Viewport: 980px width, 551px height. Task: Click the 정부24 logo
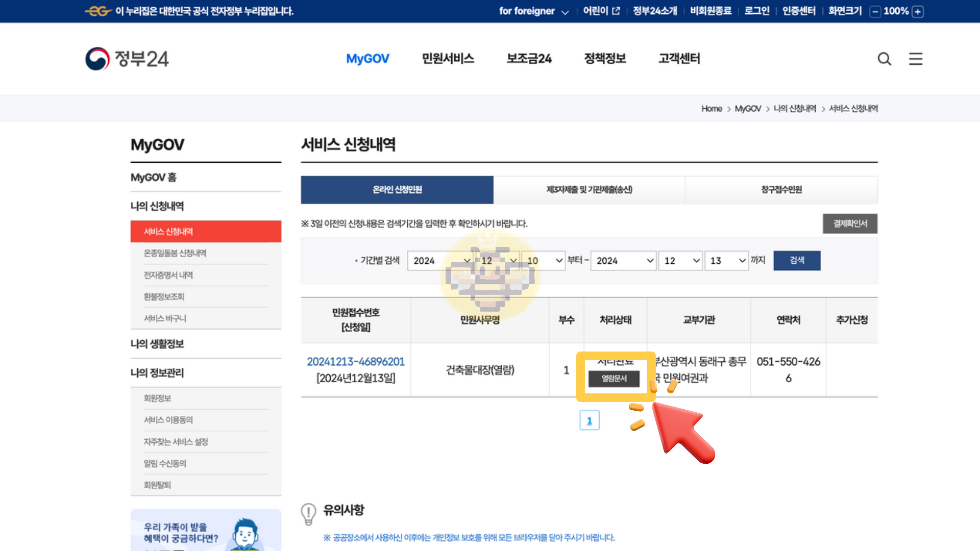(x=127, y=58)
